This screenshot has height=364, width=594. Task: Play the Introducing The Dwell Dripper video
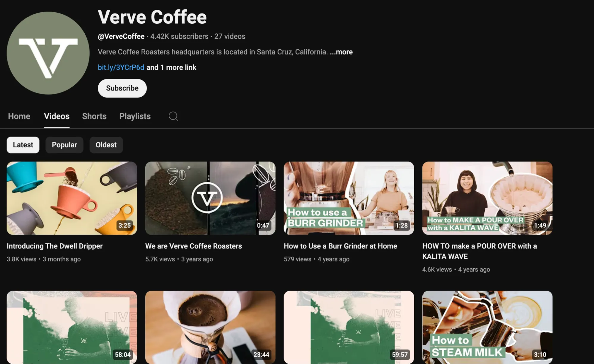pos(72,198)
